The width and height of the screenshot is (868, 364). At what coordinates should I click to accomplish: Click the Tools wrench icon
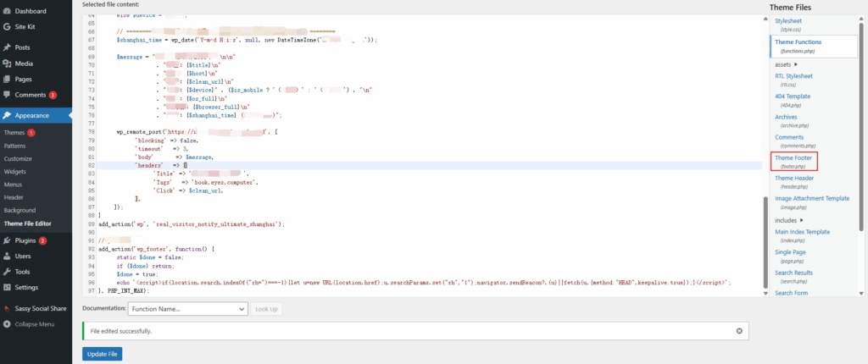tap(7, 272)
